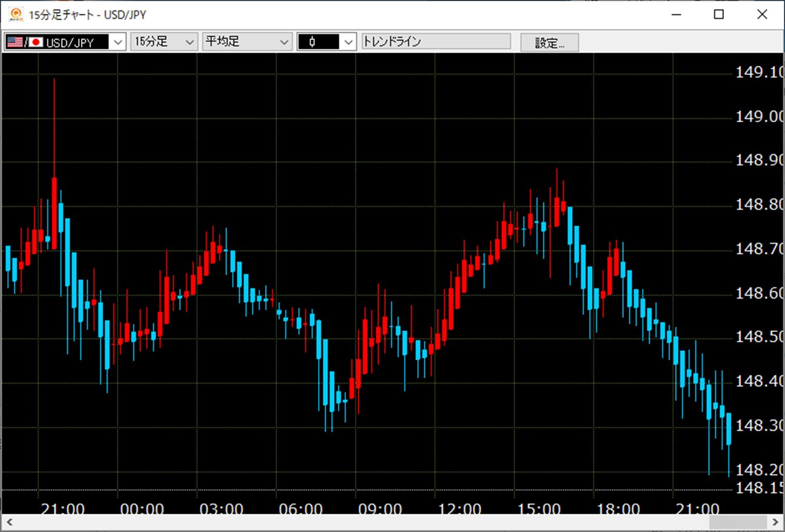785x532 pixels.
Task: Click the 12:00 time label
Action: 460,509
